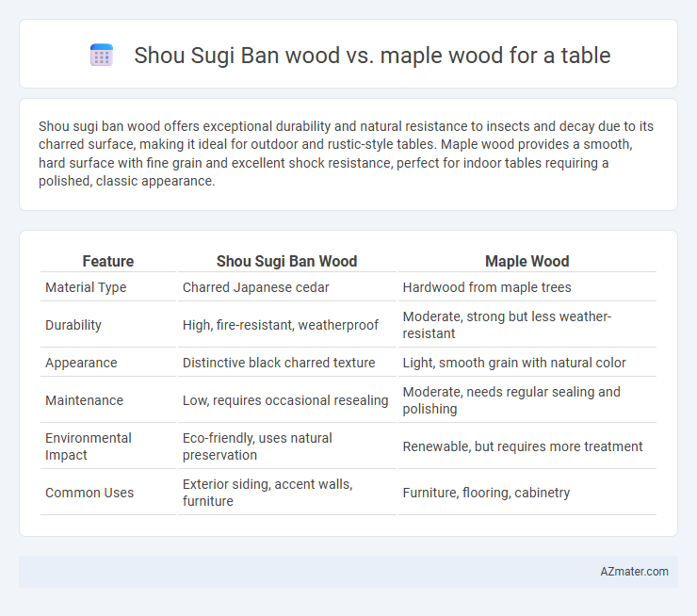The image size is (697, 616).
Task: Click the title 'Shou Sugi Ban wood vs. maple wood for a table'
Action: tap(372, 56)
